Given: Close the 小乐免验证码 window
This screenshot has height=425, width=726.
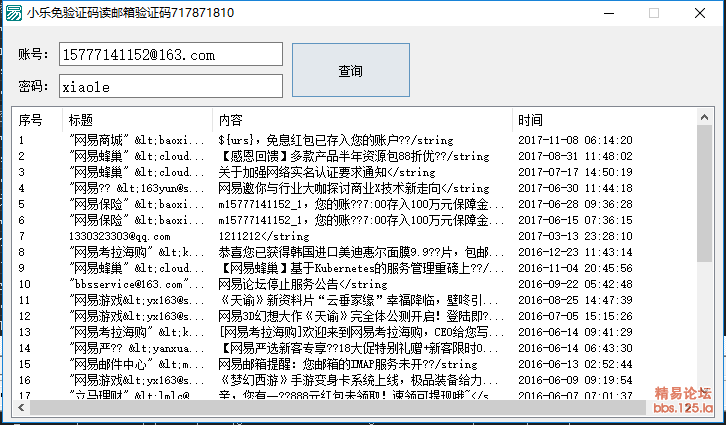Looking at the screenshot, I should coord(699,13).
